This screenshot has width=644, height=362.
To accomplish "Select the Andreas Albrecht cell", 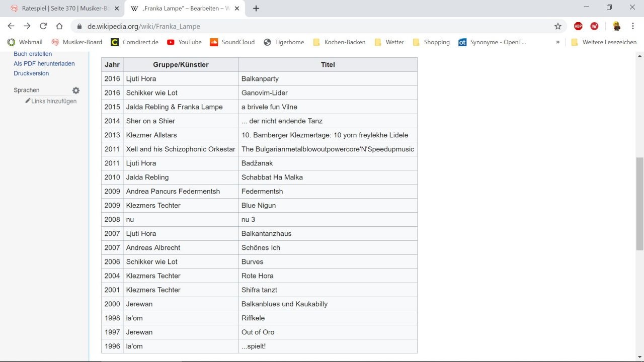I will (x=181, y=247).
